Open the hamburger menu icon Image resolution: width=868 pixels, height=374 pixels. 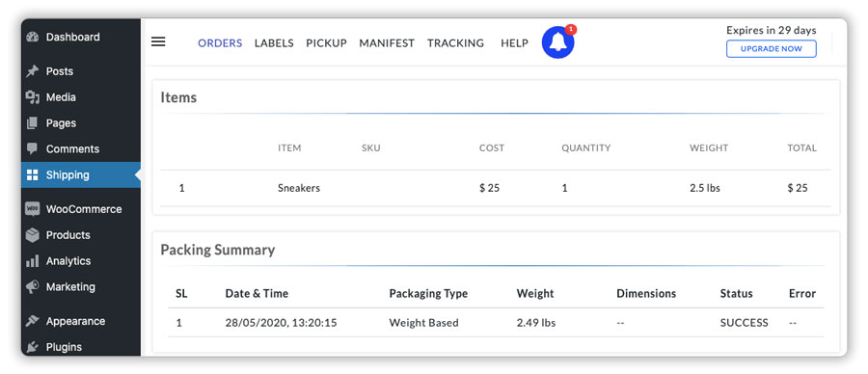click(158, 42)
